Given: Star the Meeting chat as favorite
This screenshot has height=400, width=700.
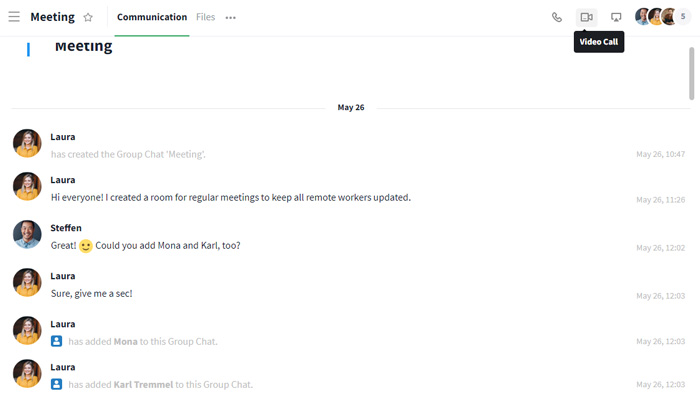Looking at the screenshot, I should click(88, 17).
